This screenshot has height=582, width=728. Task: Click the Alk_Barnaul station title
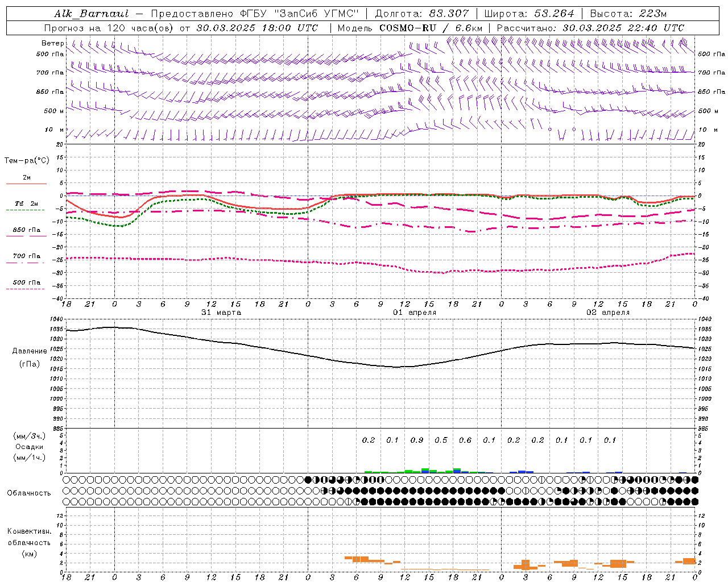pos(91,14)
